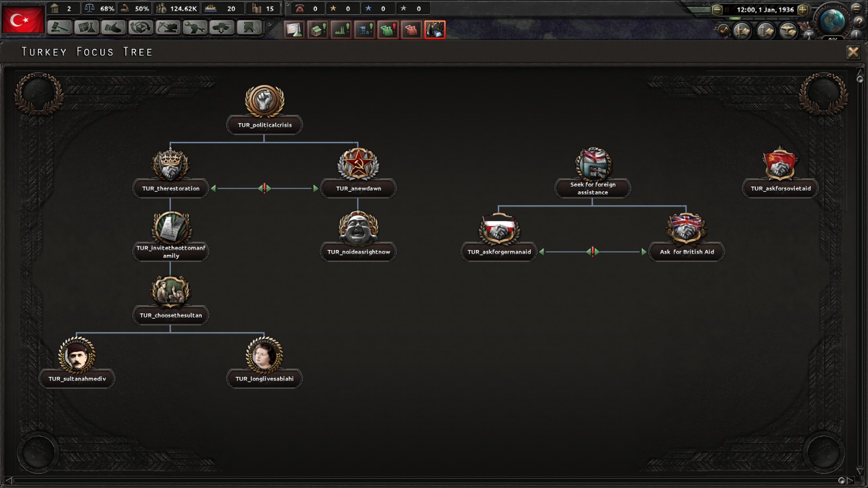Select the TUR_politicalcrisis national focus
Viewport: 868px width, 488px height.
[264, 106]
